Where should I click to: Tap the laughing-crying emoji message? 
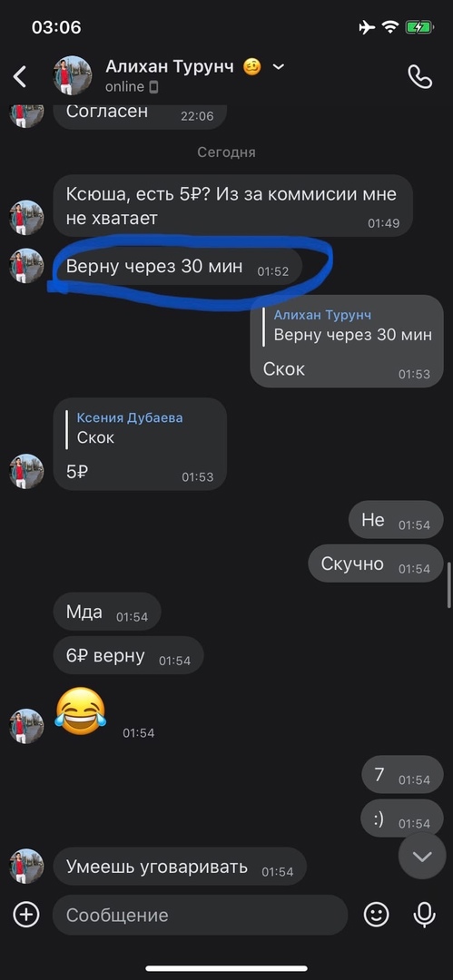81,710
